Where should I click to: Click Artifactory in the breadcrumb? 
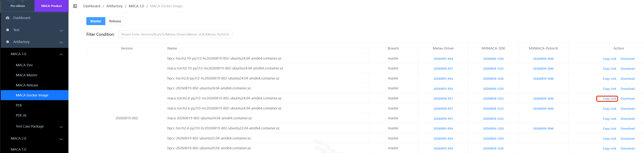point(114,6)
